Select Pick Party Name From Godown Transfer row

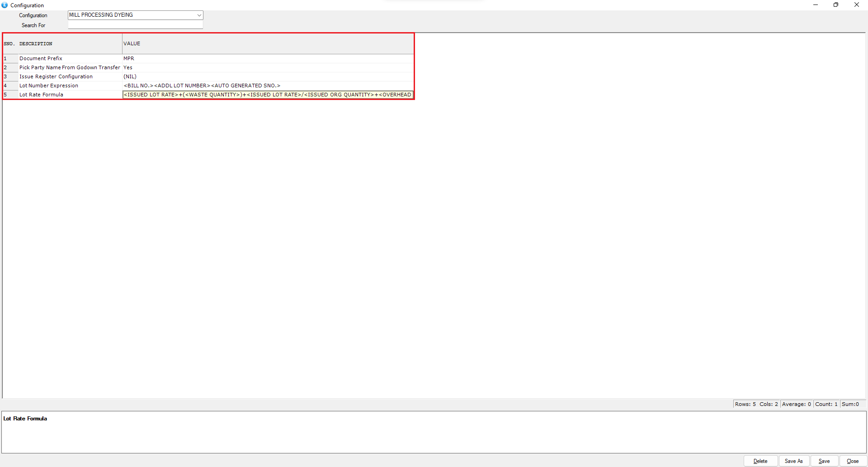(x=70, y=67)
